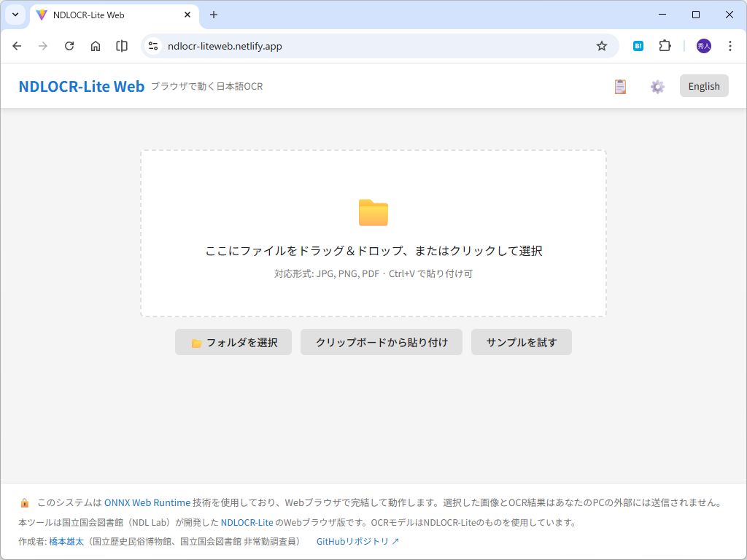Open the OCR results clipboard icon
This screenshot has width=747, height=560.
(x=619, y=86)
